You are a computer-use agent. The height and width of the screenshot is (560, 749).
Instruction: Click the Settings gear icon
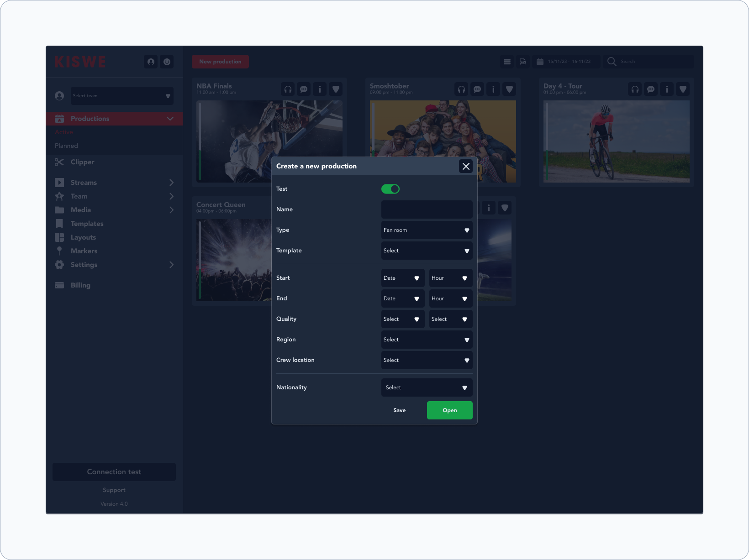(59, 265)
